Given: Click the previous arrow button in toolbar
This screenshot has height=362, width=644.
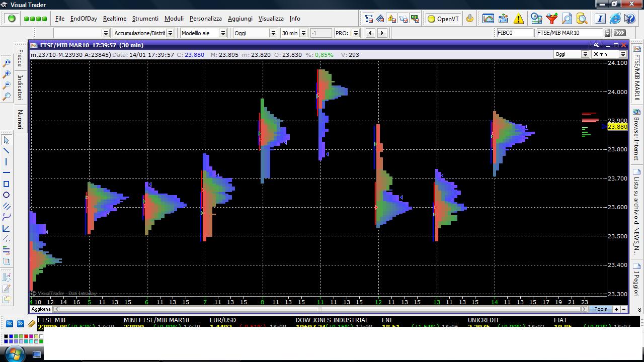Looking at the screenshot, I should (370, 33).
